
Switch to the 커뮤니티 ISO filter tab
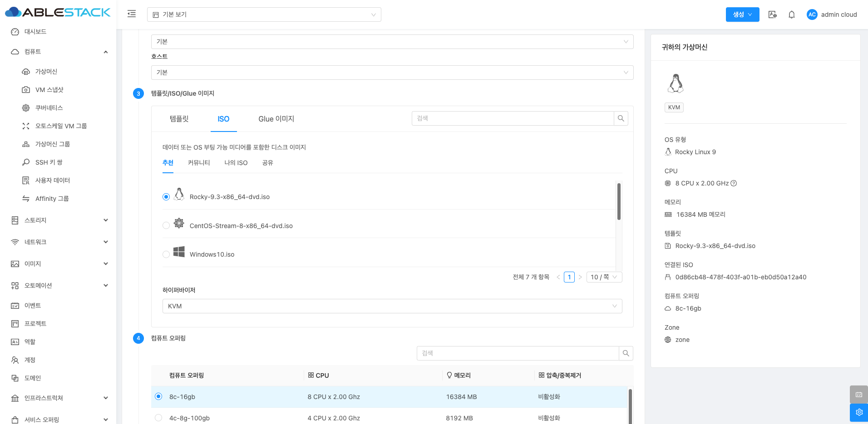click(x=199, y=163)
